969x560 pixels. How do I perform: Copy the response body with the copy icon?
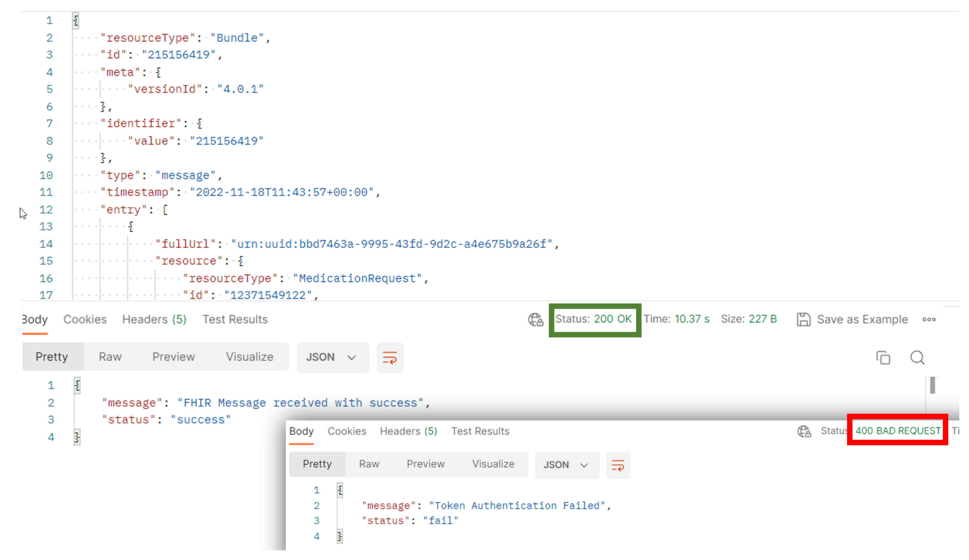(883, 357)
